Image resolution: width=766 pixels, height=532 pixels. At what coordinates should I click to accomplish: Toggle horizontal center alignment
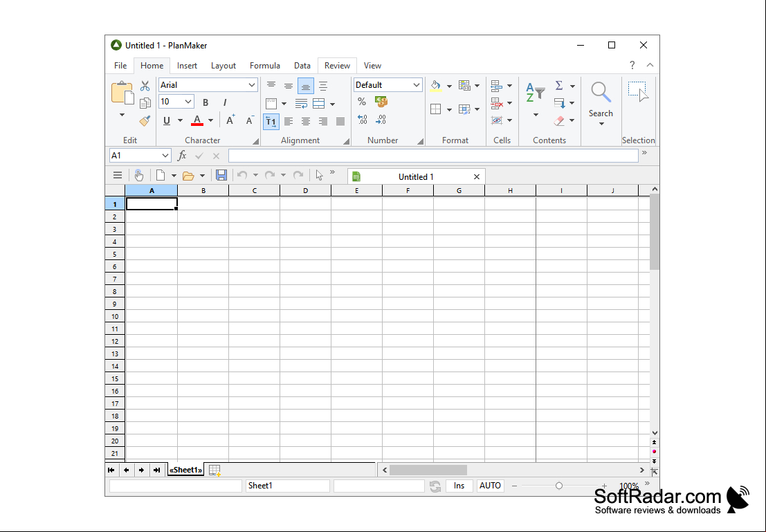click(306, 121)
